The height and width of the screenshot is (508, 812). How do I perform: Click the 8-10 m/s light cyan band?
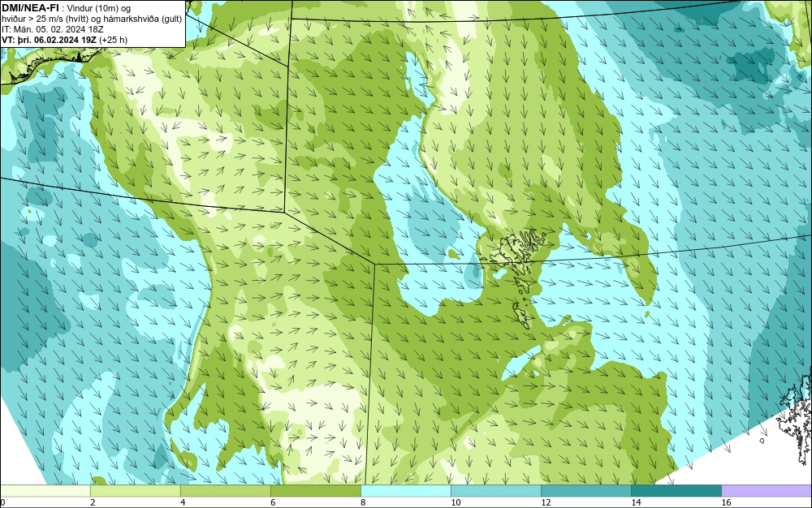(405, 490)
